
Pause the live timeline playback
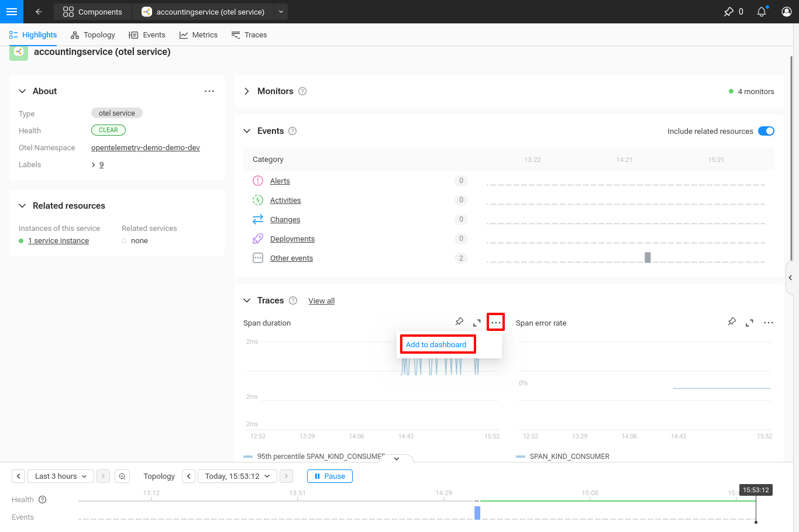coord(329,476)
